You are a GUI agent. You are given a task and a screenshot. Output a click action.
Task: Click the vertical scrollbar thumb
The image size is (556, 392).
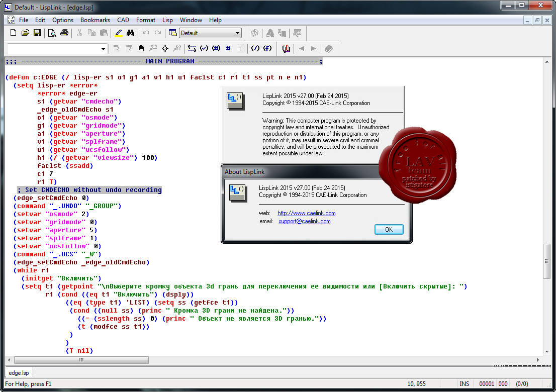[x=546, y=261]
